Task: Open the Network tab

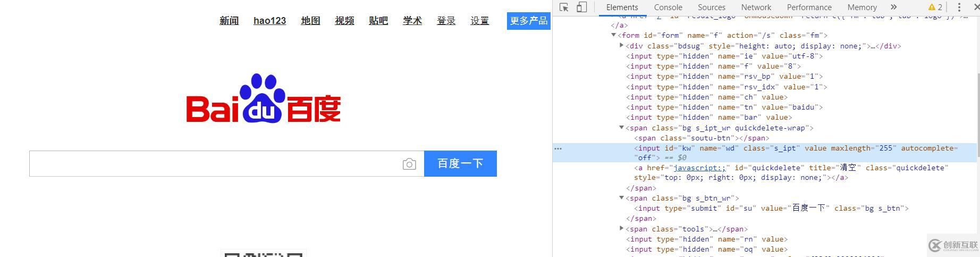Action: tap(756, 7)
